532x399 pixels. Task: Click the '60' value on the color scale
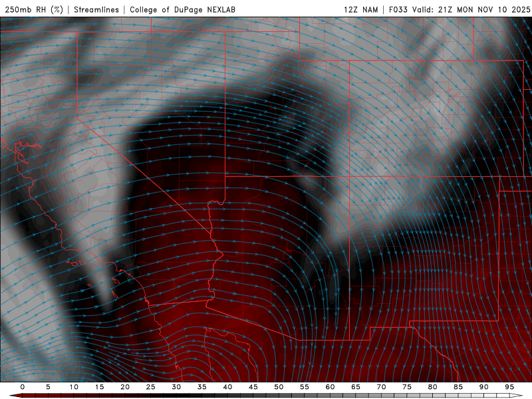click(330, 387)
